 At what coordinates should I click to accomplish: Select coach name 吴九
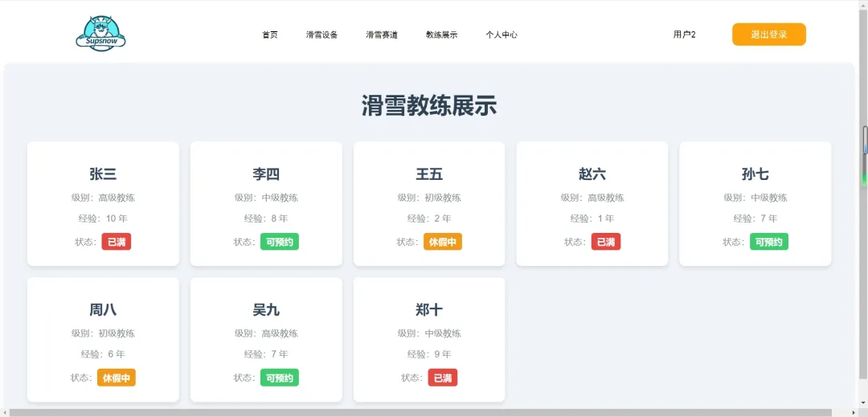click(x=266, y=309)
